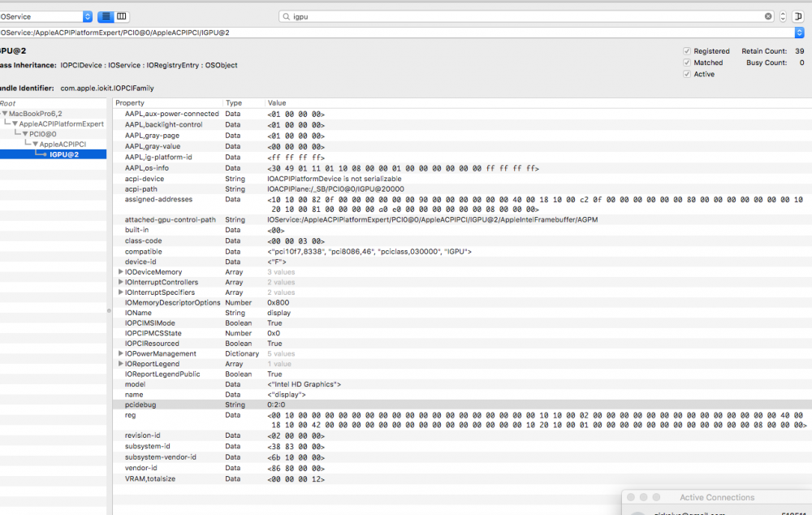Select the AAPL,aux-power-connected row
The height and width of the screenshot is (515, 812).
tap(462, 114)
